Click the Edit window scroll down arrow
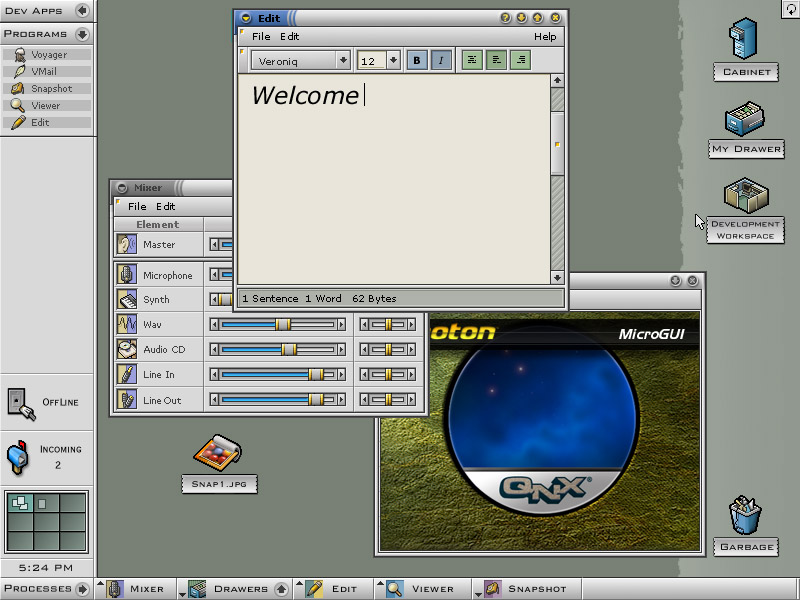This screenshot has width=800, height=600. coord(557,277)
